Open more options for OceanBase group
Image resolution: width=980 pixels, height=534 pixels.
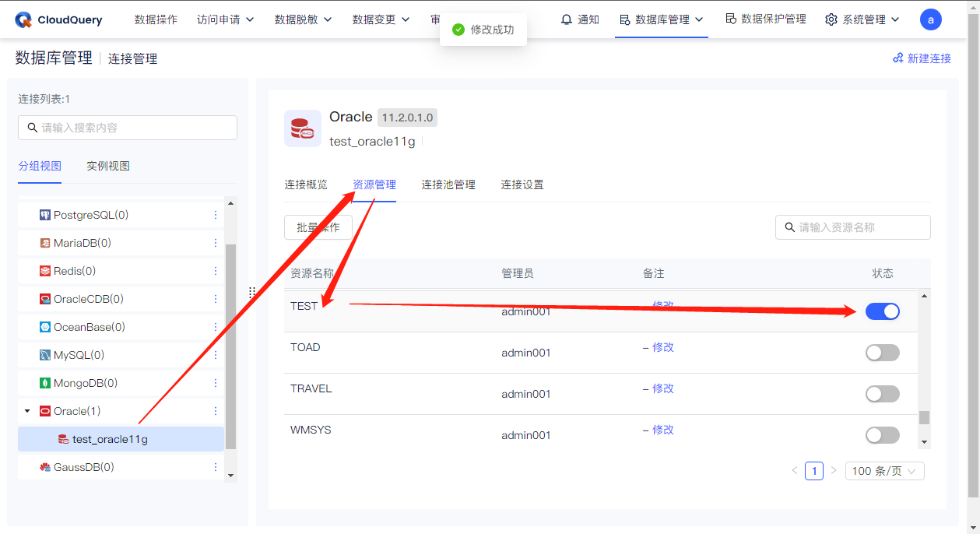(216, 327)
